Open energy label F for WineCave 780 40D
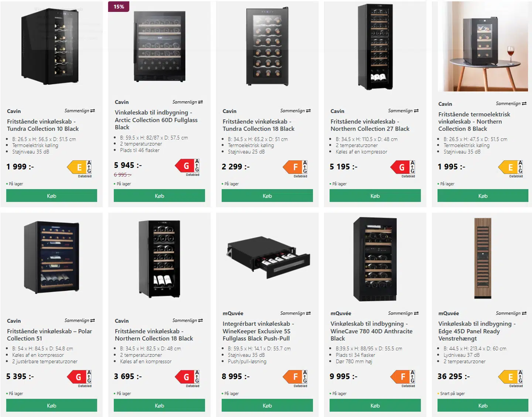Viewport: 532px width, 417px height. [x=402, y=377]
